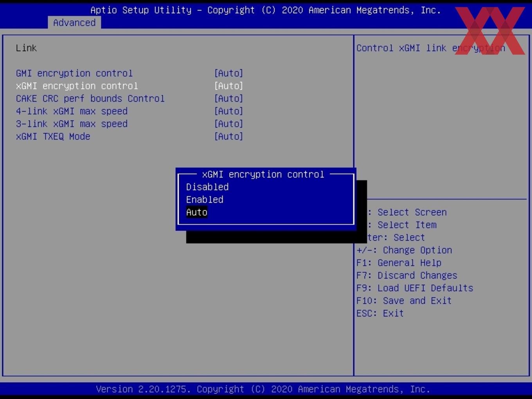Open Auto value of xGMI encryption control
Viewport: 532px width, 399px height.
tap(229, 86)
